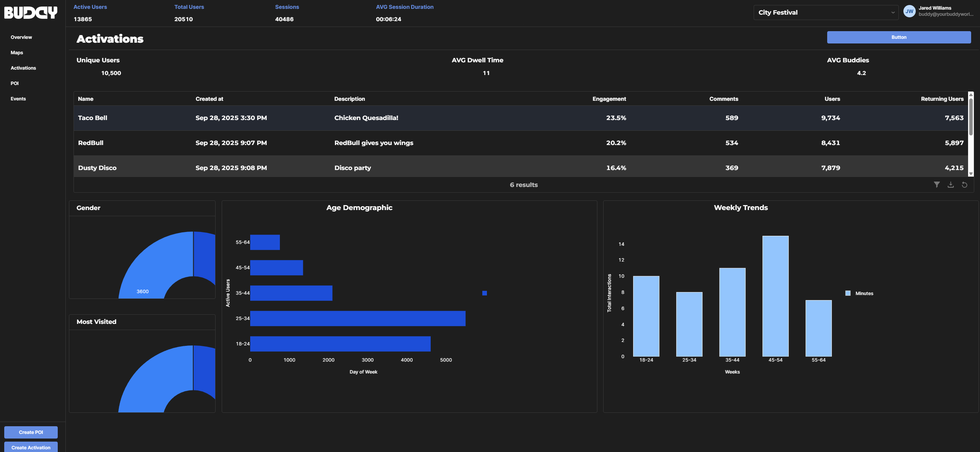
Task: Click the download table data icon
Action: tap(950, 185)
